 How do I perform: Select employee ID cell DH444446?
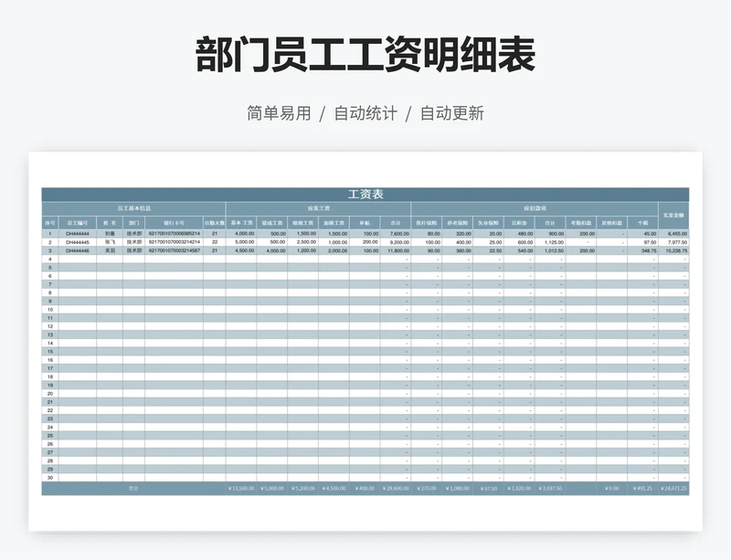click(78, 251)
